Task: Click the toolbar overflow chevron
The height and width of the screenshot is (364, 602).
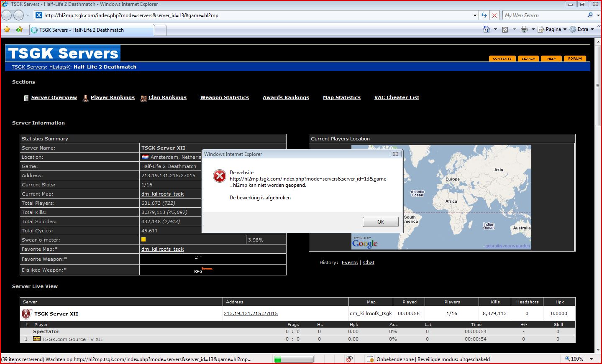Action: point(599,25)
